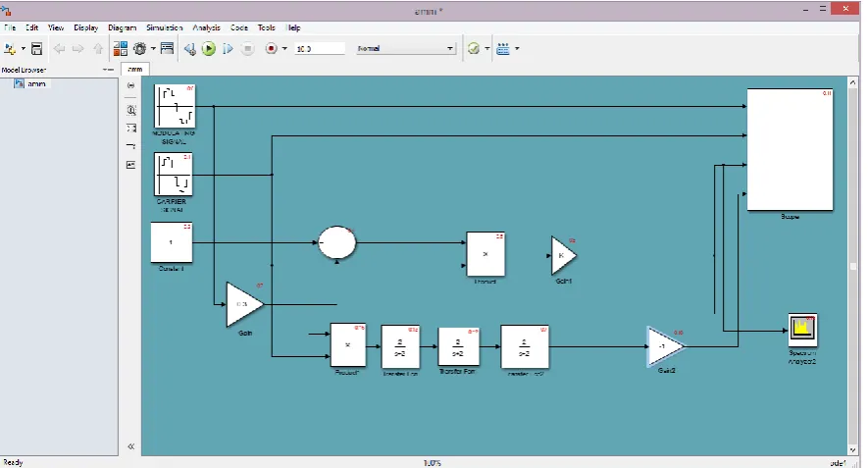Viewport: 868px width, 468px height.
Task: Click the simulation stop time field
Action: click(x=320, y=49)
